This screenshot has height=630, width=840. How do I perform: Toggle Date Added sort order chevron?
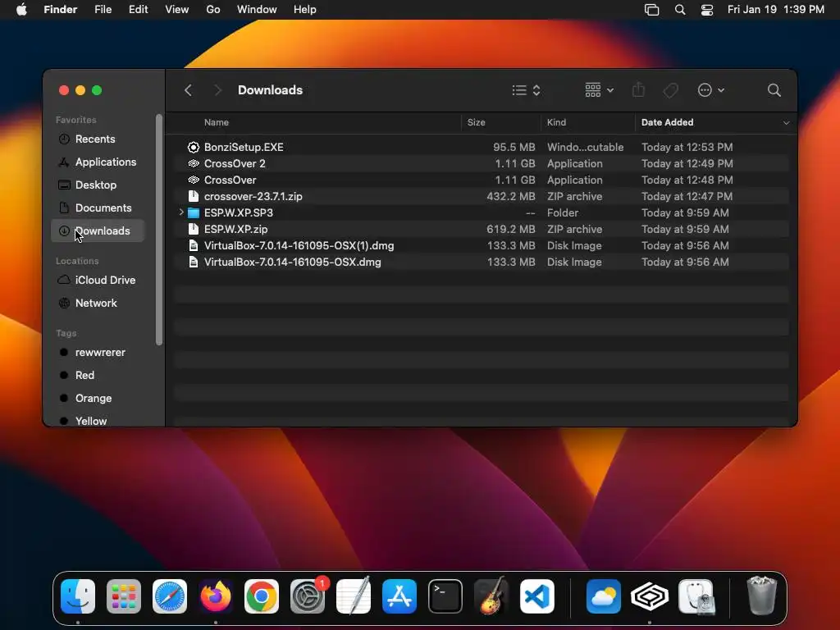786,123
